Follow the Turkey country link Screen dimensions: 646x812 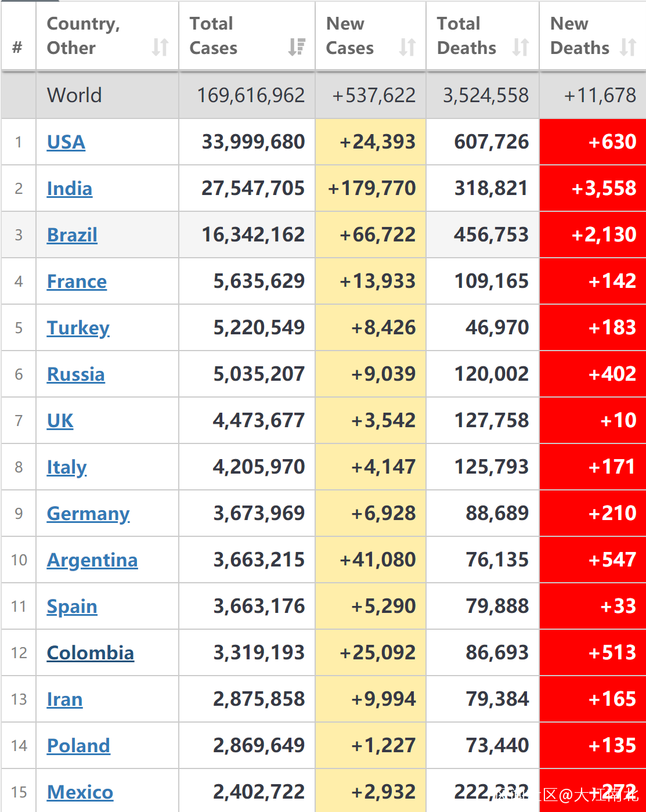[78, 328]
